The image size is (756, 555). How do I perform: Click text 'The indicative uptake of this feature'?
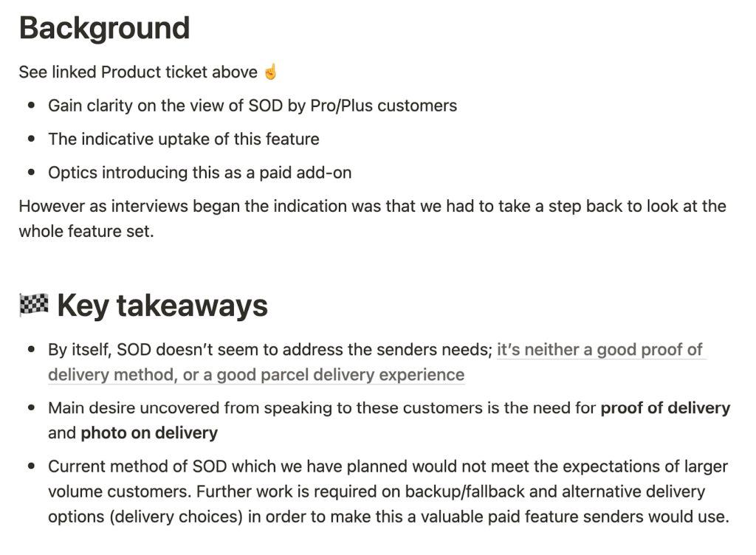point(184,139)
